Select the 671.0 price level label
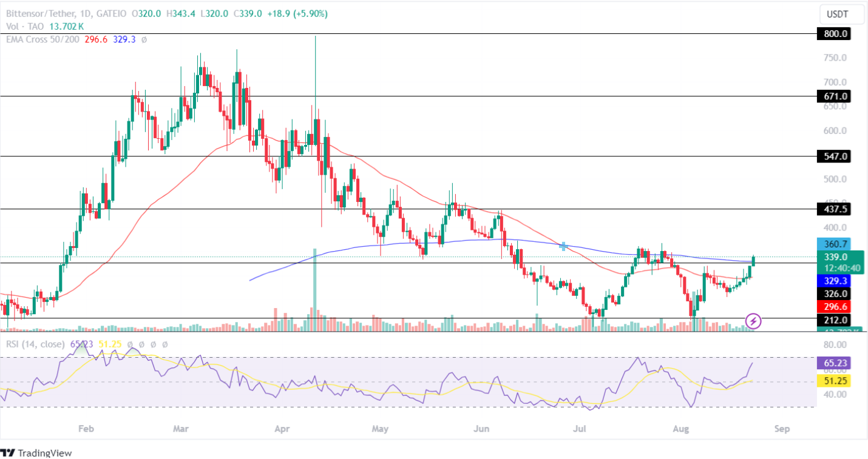The height and width of the screenshot is (459, 868). tap(833, 96)
